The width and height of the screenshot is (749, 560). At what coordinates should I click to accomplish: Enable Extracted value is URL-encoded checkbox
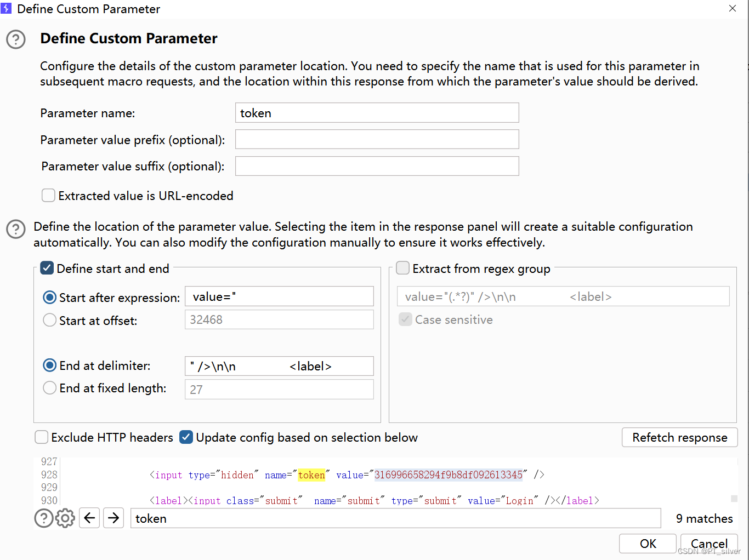point(48,196)
